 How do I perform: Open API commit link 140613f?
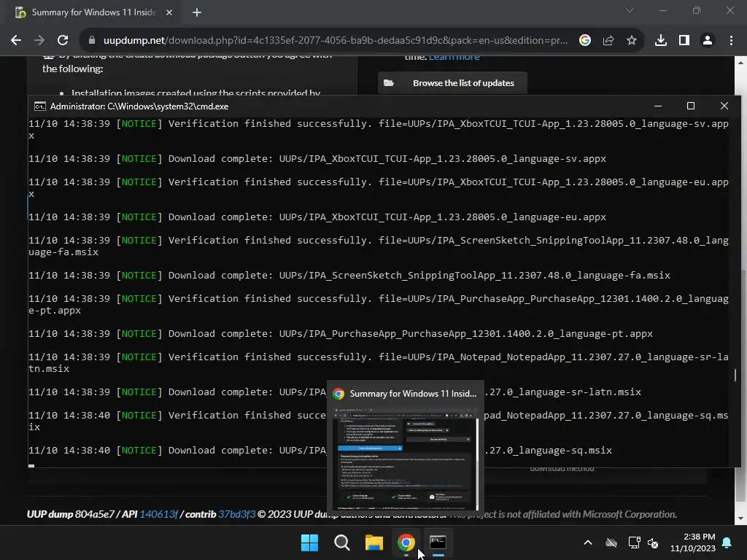point(158,514)
